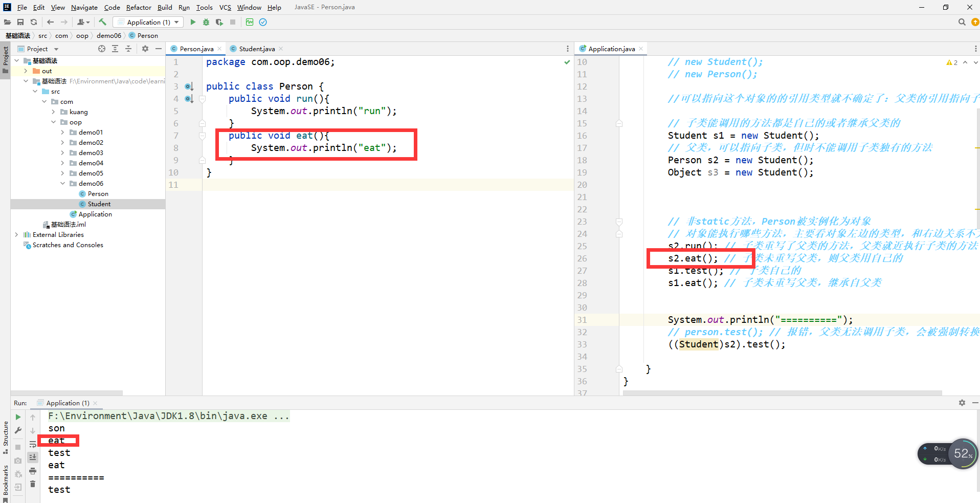This screenshot has width=980, height=503.
Task: Close the Student.java tab
Action: point(281,49)
